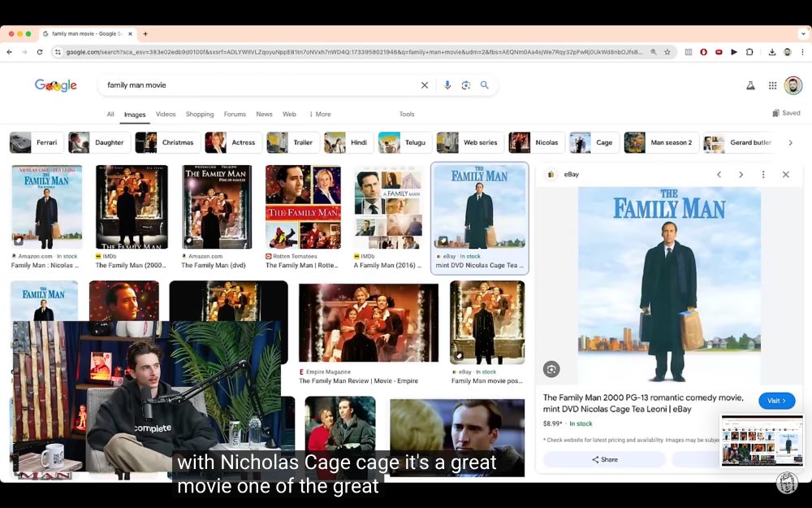Select the Christmas filter chip
812x508 pixels.
pyautogui.click(x=168, y=142)
